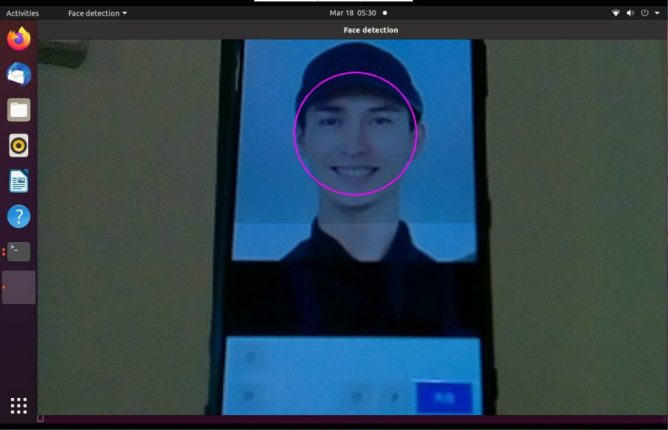The image size is (668, 430).
Task: Open Rhythmbox music player in the dock
Action: point(18,146)
